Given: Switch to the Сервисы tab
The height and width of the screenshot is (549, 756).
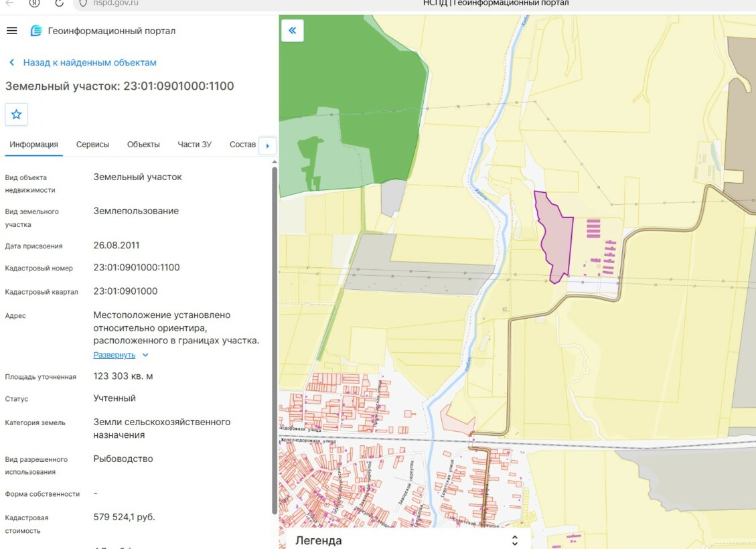Looking at the screenshot, I should tap(92, 145).
